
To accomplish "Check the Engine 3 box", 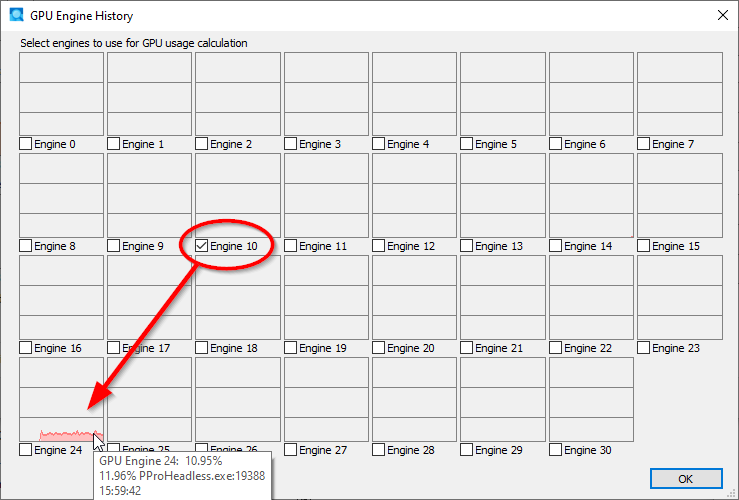I will (x=290, y=144).
